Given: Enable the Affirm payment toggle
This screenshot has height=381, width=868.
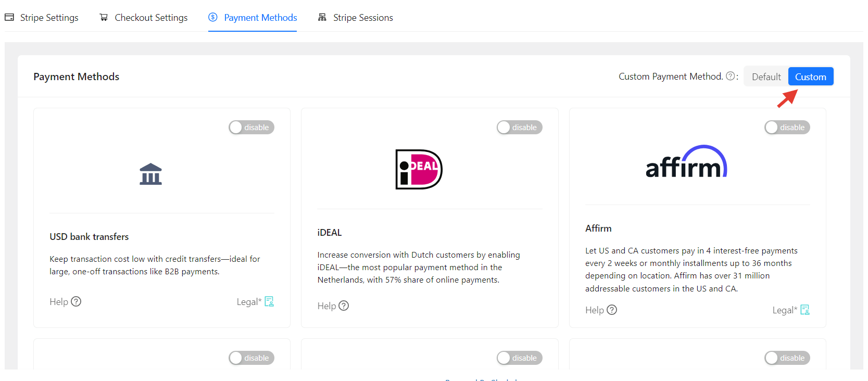Looking at the screenshot, I should click(x=787, y=128).
